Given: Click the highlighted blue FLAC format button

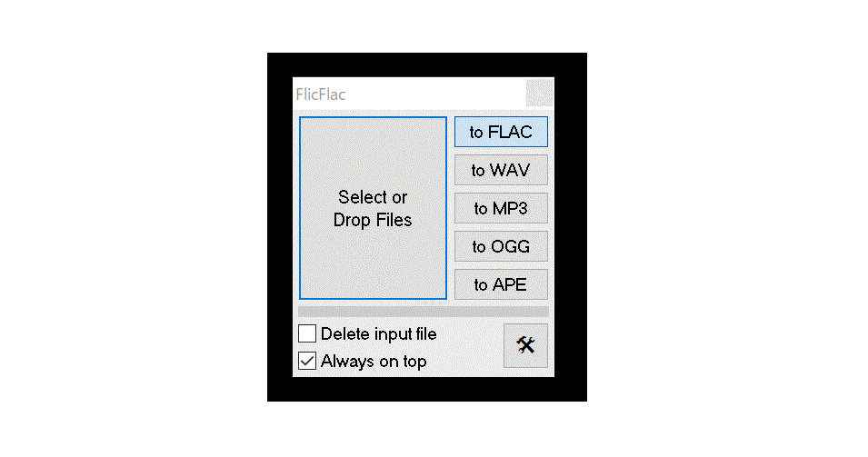Looking at the screenshot, I should click(x=501, y=132).
